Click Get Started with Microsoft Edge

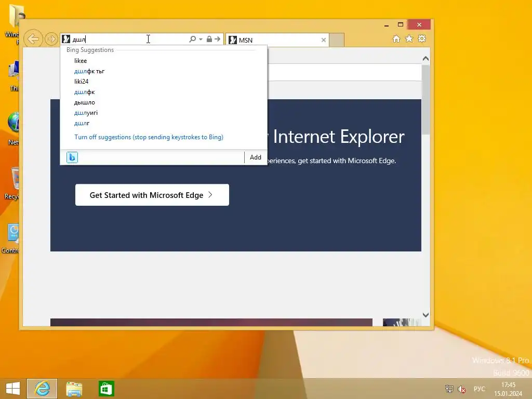click(152, 195)
